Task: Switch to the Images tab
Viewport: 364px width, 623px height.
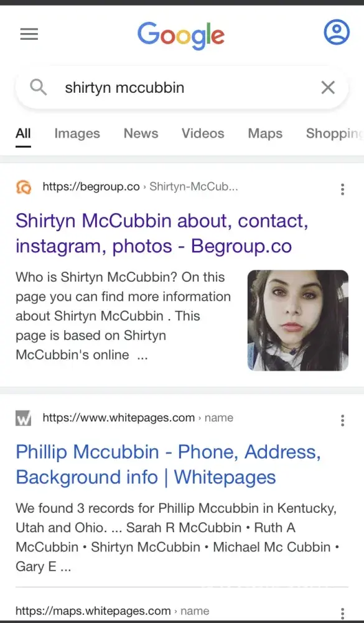Action: [77, 133]
